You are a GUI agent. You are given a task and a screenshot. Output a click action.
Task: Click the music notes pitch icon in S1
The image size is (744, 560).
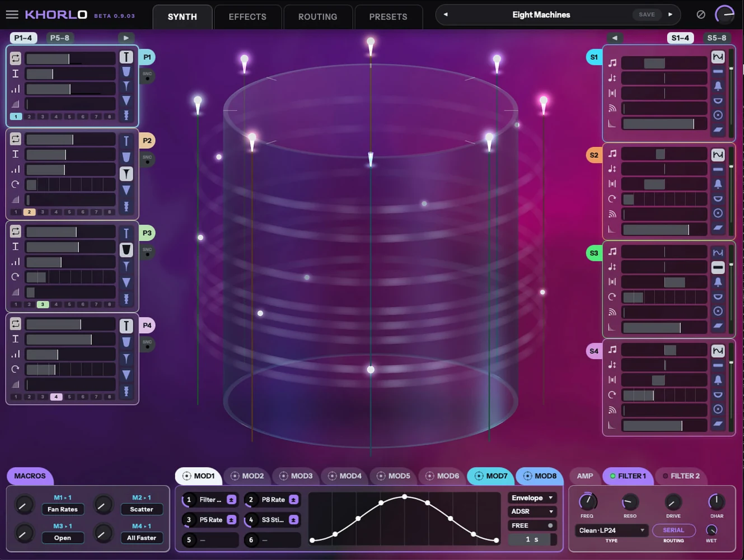coord(612,63)
